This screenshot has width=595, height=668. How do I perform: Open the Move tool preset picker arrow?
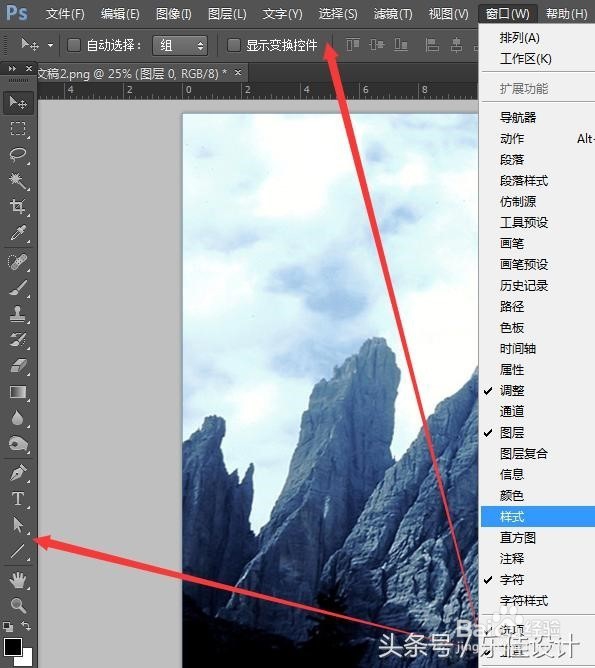(50, 45)
